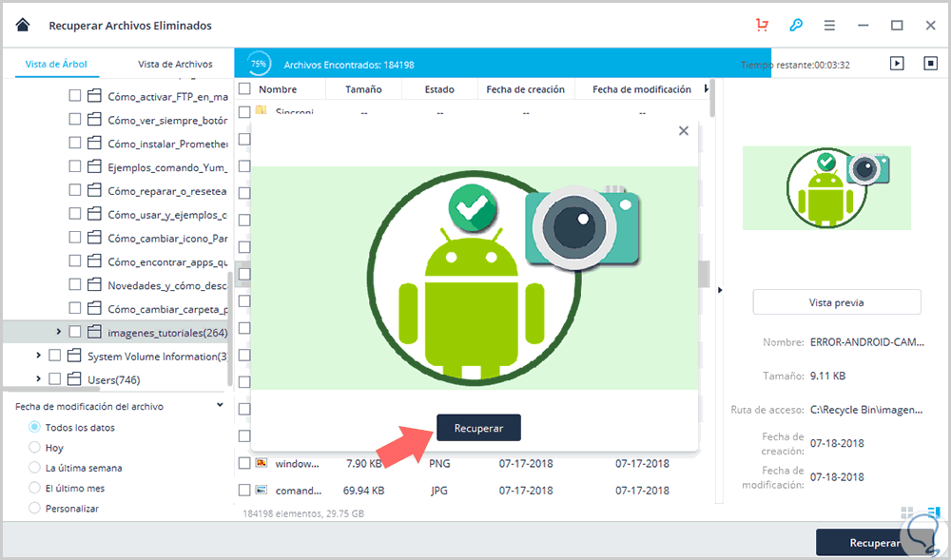This screenshot has width=951, height=560.
Task: Click the tree panel vertical scrollbar
Action: point(230,327)
